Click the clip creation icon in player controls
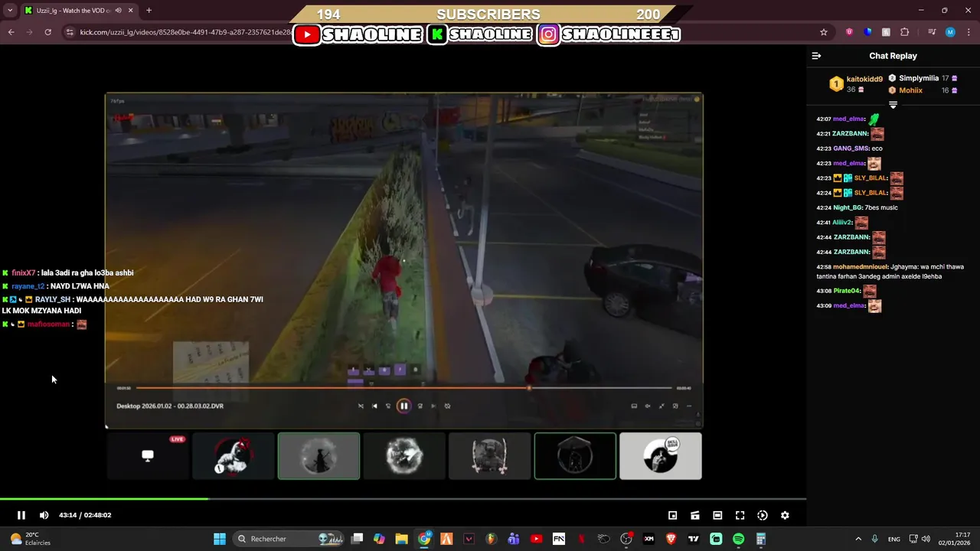 (x=695, y=515)
